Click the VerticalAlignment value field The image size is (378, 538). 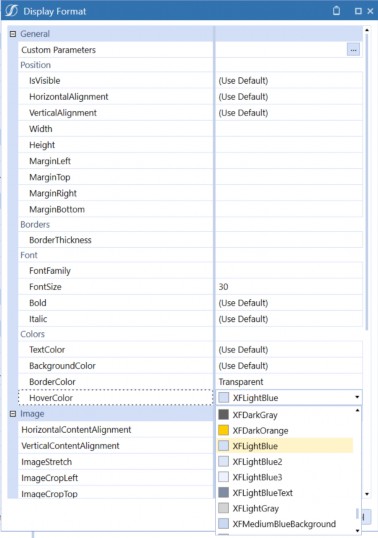pos(288,113)
